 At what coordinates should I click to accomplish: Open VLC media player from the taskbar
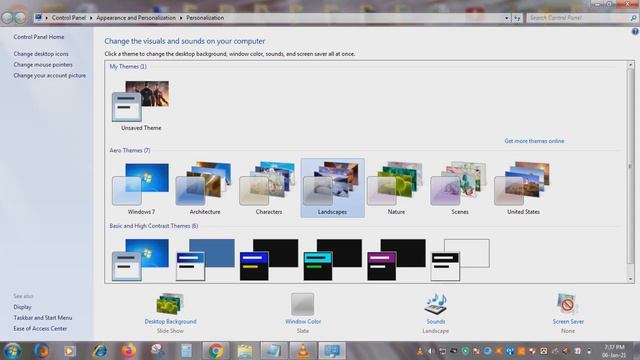(x=302, y=351)
